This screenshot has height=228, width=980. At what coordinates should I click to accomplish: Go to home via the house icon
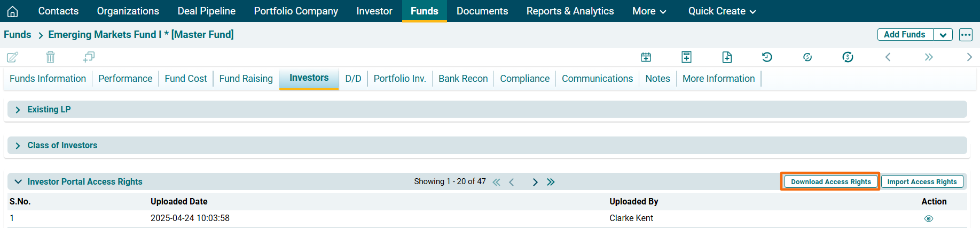tap(13, 11)
